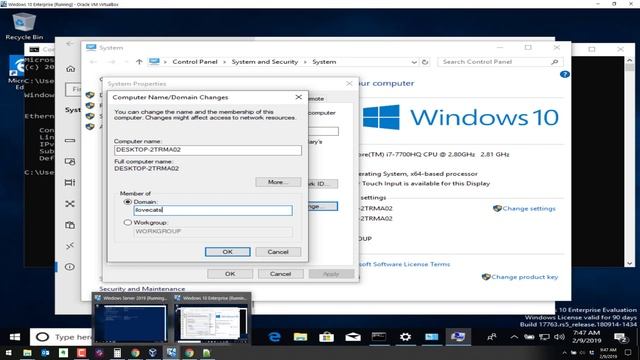Select the About info icon in Settings sidebar
Image resolution: width=640 pixels, height=360 pixels.
click(x=70, y=267)
